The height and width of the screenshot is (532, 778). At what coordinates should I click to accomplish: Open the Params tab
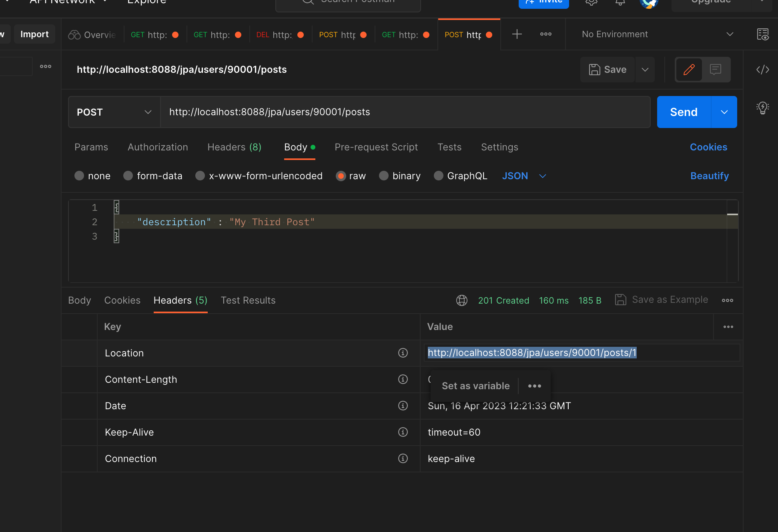91,147
